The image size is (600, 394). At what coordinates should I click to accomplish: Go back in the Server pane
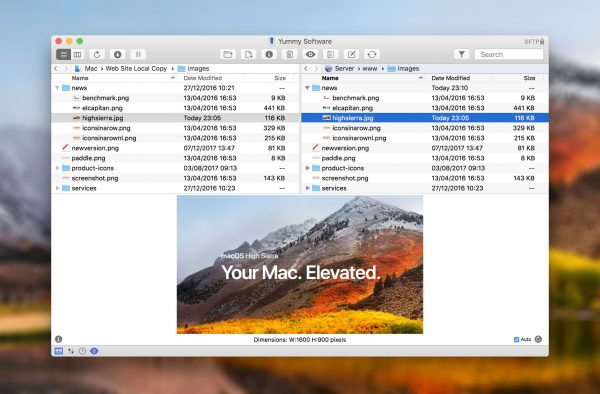point(306,68)
